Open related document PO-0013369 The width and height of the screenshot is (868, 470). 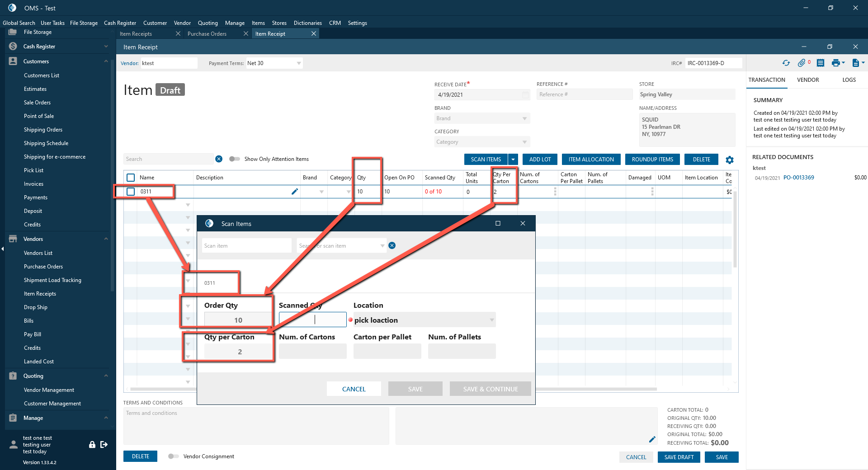point(798,178)
